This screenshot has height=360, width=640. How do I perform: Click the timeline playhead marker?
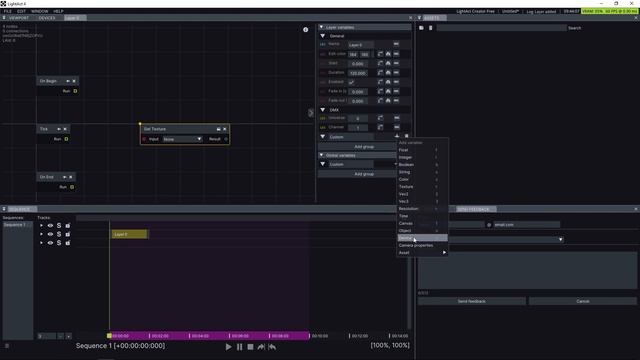pos(109,336)
